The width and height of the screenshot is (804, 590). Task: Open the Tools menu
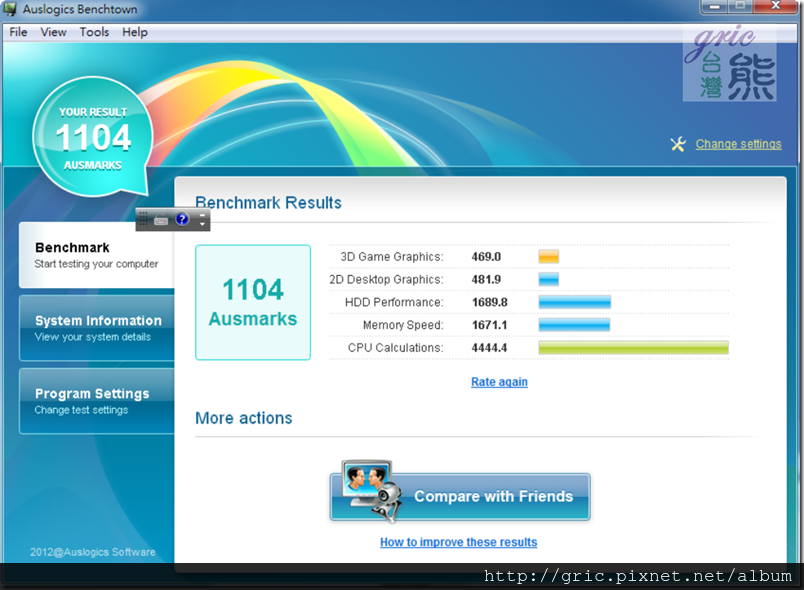point(94,32)
